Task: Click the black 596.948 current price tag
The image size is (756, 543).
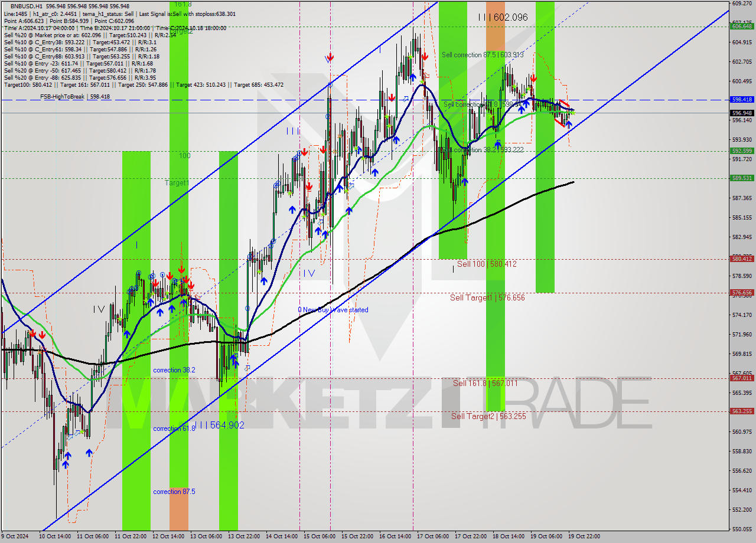Action: pos(742,113)
